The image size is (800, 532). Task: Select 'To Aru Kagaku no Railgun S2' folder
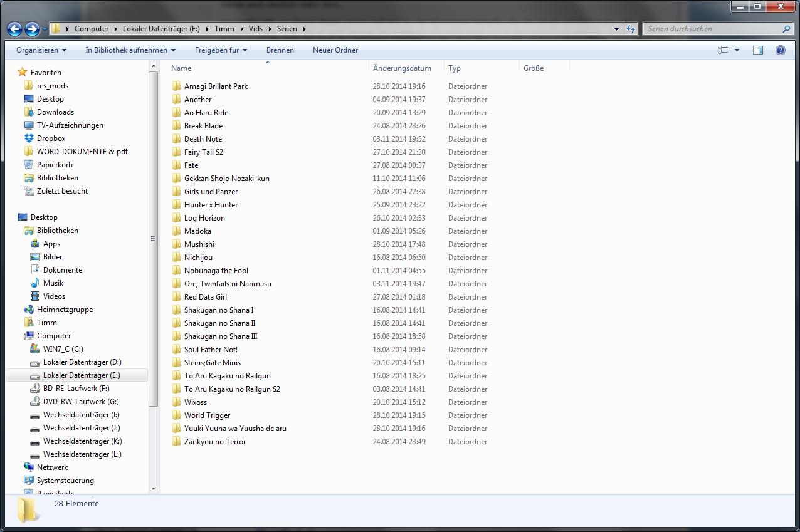tap(232, 389)
